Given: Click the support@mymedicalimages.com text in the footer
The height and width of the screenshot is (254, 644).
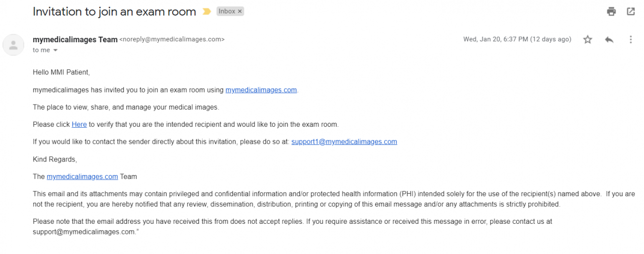Looking at the screenshot, I should click(84, 232).
